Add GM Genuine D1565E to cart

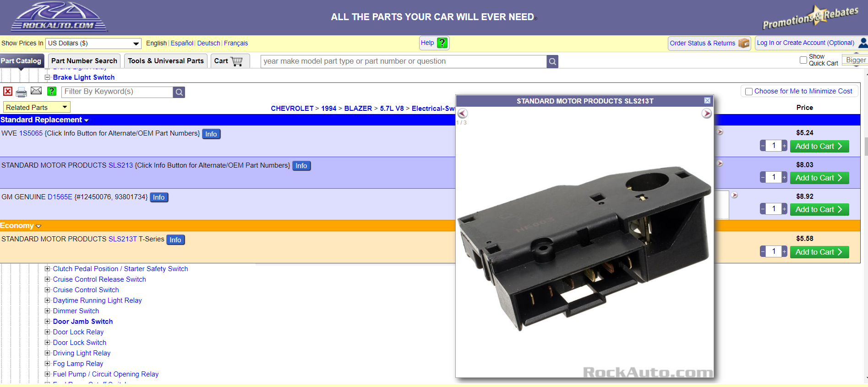pos(819,209)
